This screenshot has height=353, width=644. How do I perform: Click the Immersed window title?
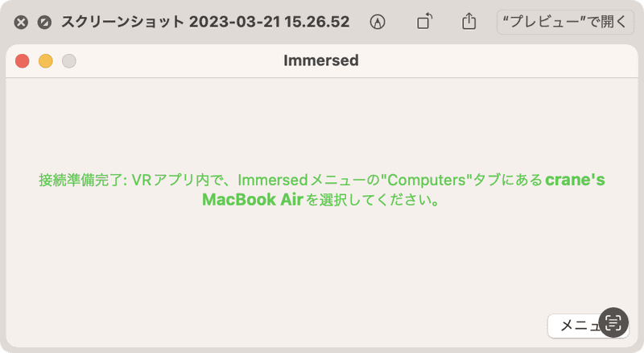tap(321, 61)
